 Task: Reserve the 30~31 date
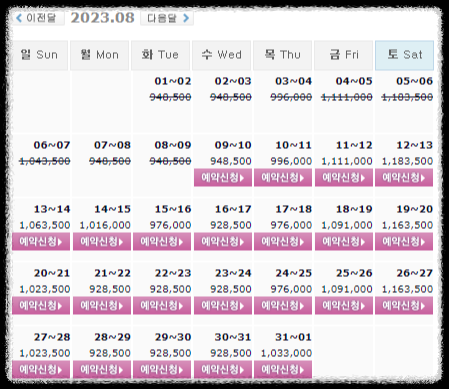[223, 369]
